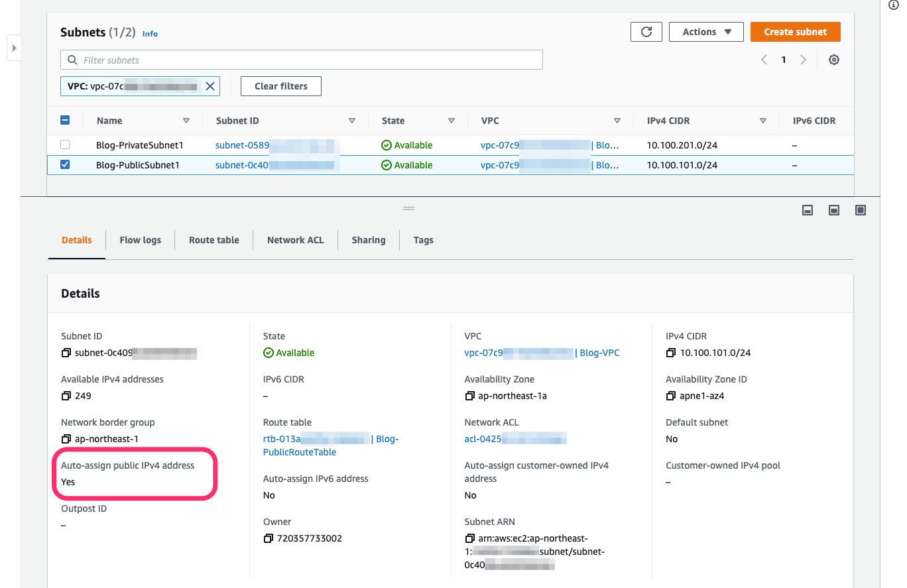Copy Availability Zone ID apne1-az4
The image size is (907, 588).
tap(671, 396)
